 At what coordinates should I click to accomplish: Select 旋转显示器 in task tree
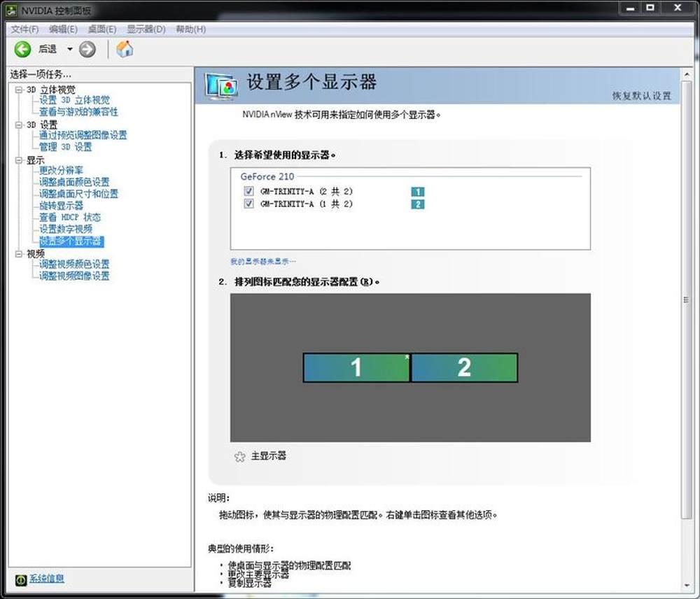click(61, 206)
